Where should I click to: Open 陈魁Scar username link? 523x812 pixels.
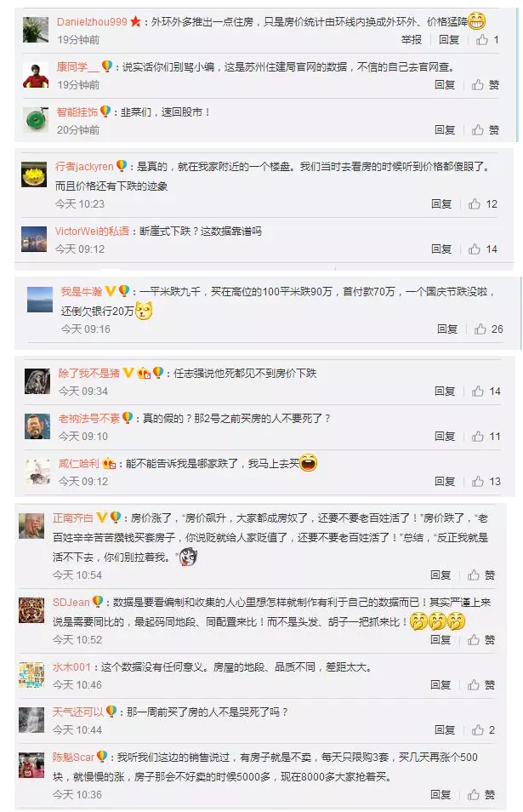[73, 758]
